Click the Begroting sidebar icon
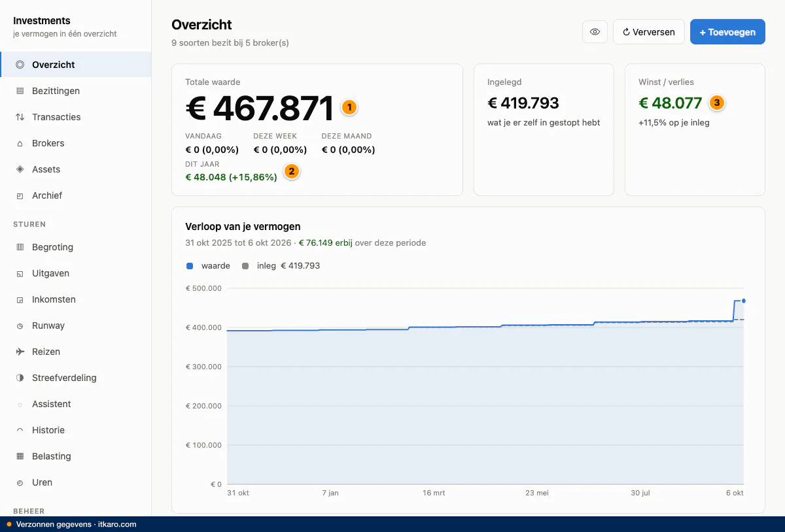785x532 pixels. (20, 247)
